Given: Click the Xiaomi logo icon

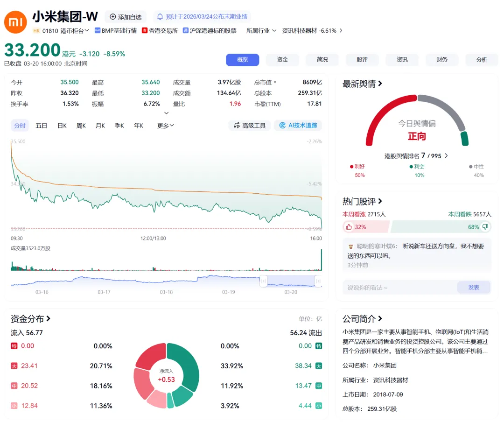Looking at the screenshot, I should [15, 22].
